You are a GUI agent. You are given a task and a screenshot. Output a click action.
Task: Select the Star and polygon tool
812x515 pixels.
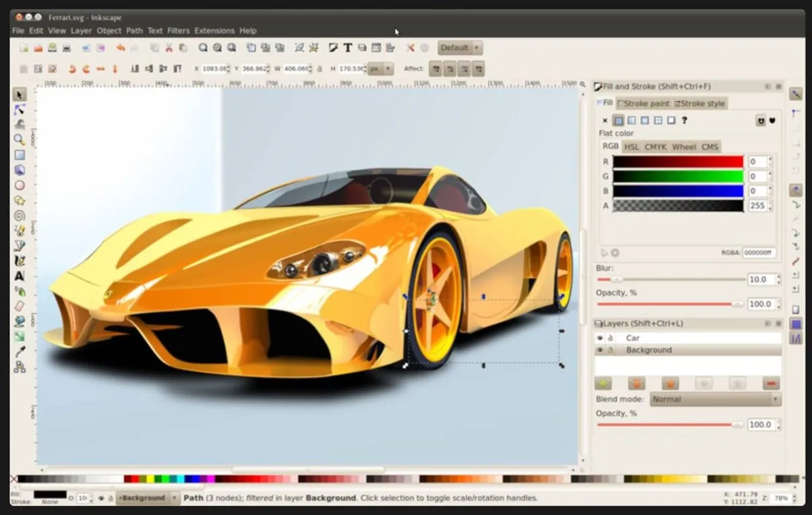(20, 200)
